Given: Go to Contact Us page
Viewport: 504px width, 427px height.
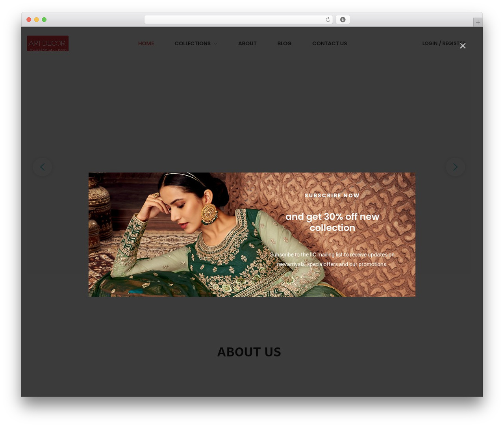Looking at the screenshot, I should coord(330,43).
